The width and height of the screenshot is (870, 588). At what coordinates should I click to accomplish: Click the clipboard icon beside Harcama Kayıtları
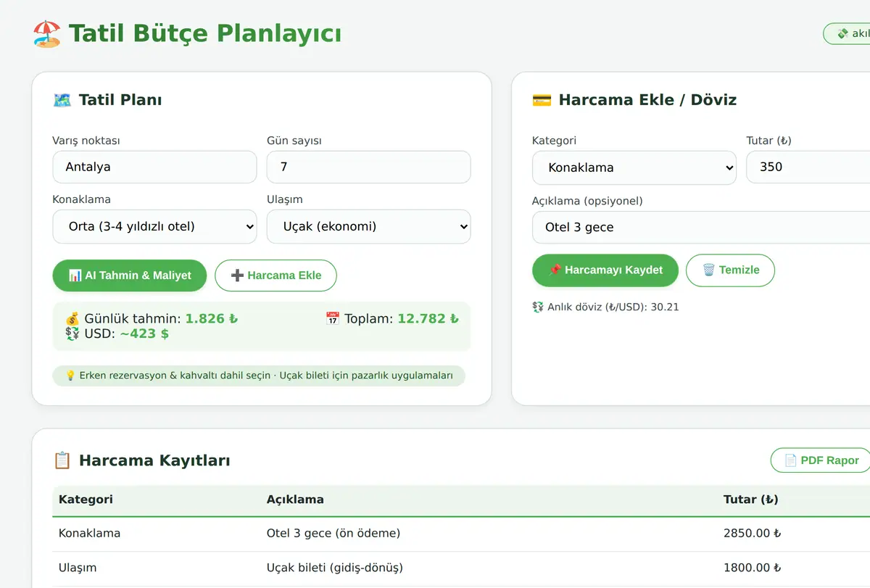point(62,460)
